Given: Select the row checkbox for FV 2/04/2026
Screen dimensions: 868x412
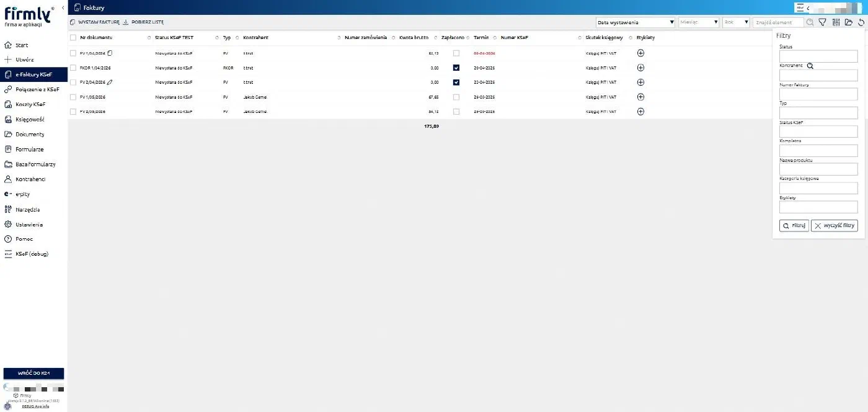Looking at the screenshot, I should [73, 82].
